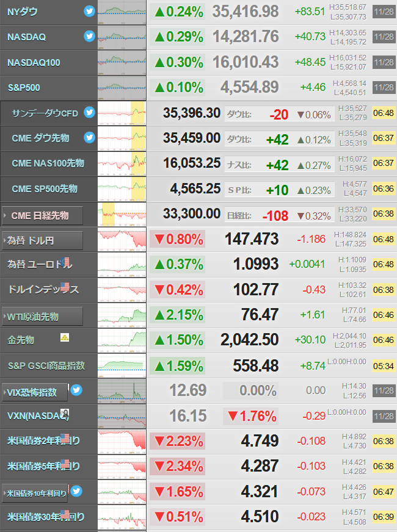Click the Twitter icon beside NYダウ
Image resolution: width=397 pixels, height=532 pixels.
click(89, 11)
